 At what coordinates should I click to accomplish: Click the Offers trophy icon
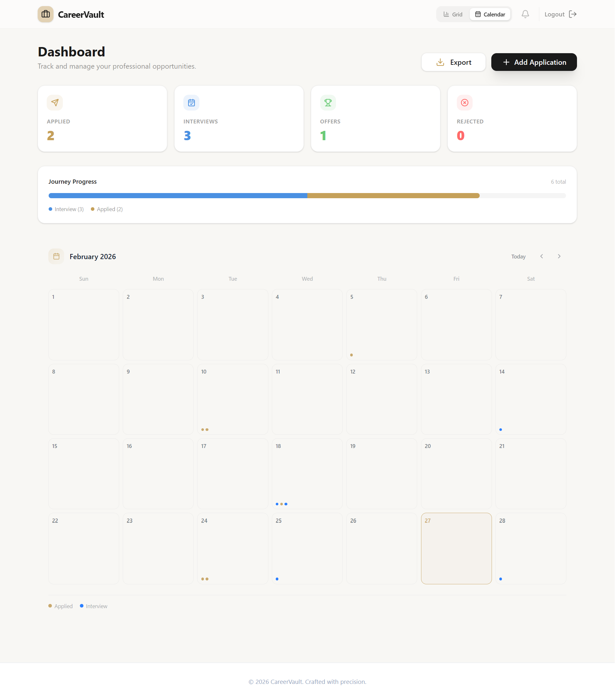(328, 102)
